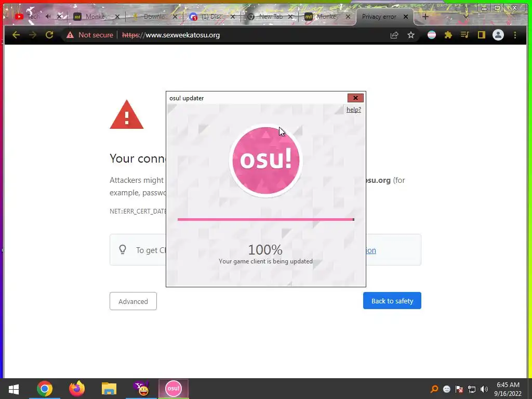Open the Chrome profile avatar menu
The image size is (532, 399).
point(498,35)
